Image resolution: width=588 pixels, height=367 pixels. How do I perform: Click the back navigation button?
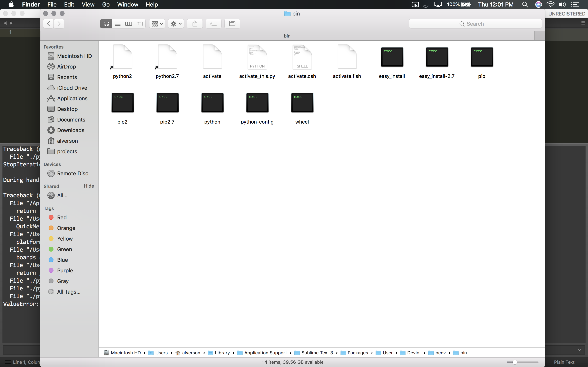point(48,23)
